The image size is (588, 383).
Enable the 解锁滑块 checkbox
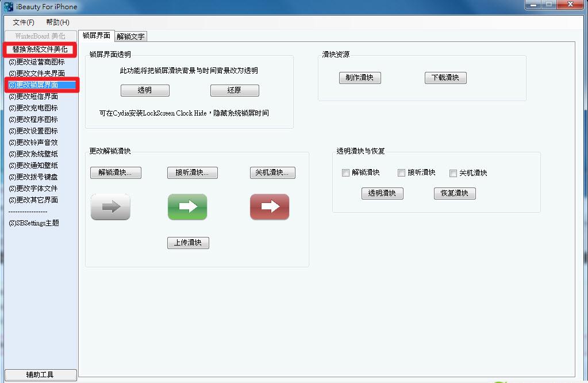[345, 173]
